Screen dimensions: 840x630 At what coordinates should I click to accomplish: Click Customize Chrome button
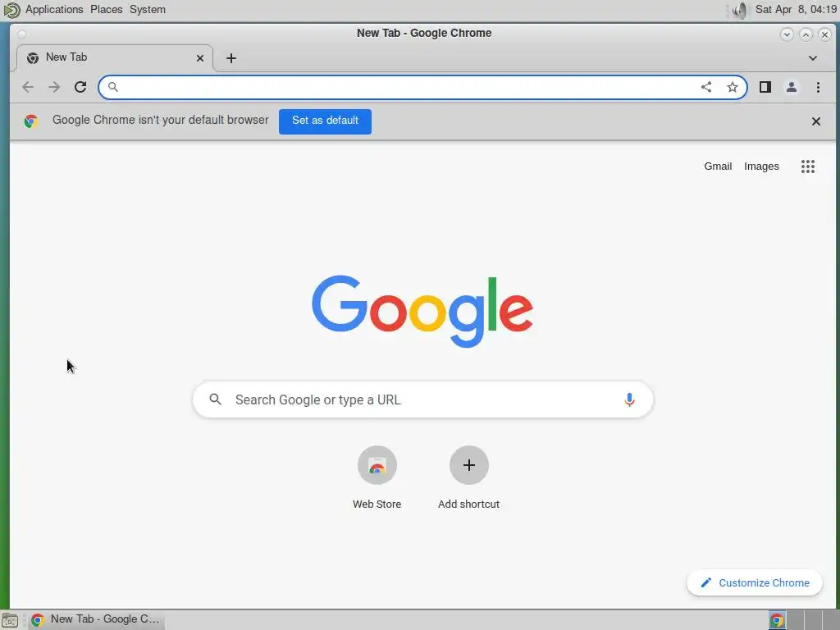[x=755, y=583]
